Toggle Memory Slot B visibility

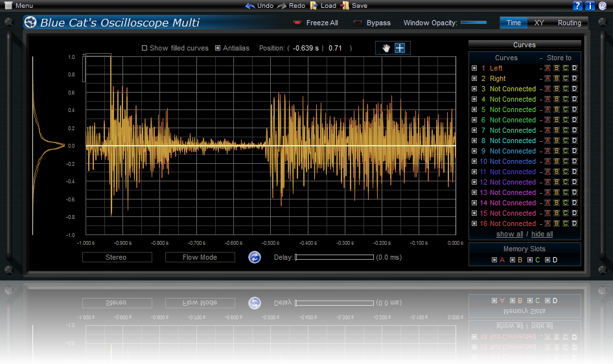pyautogui.click(x=512, y=260)
